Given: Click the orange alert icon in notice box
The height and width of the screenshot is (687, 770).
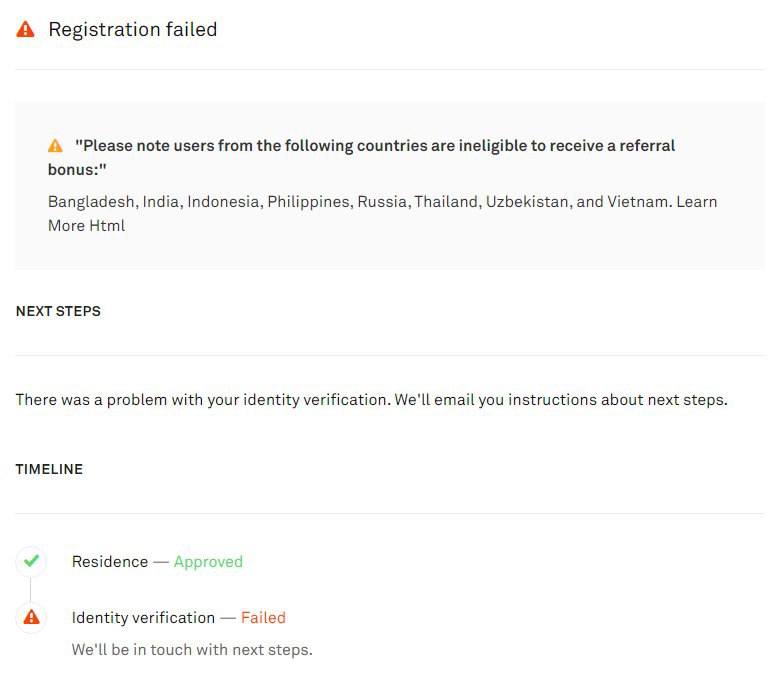Looking at the screenshot, I should 55,146.
